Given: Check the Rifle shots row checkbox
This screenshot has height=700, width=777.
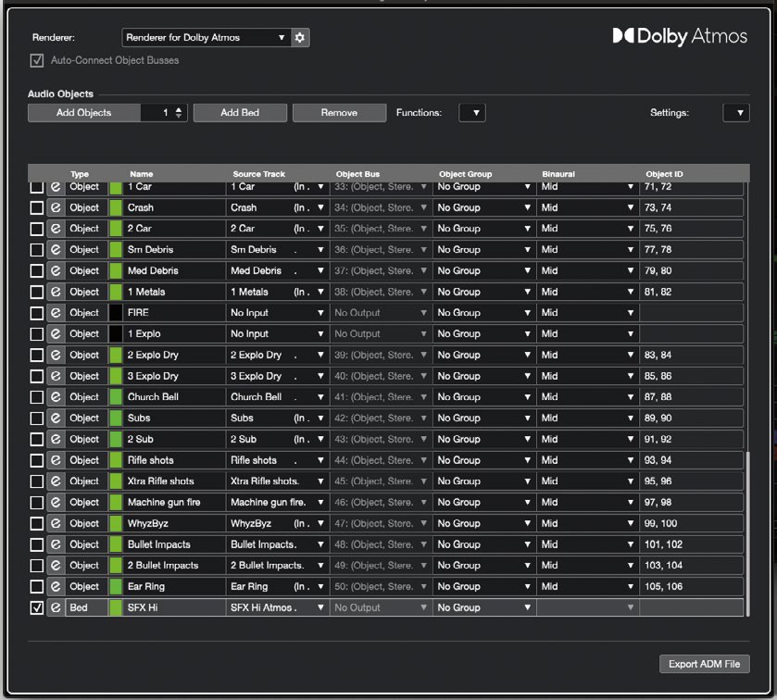Looking at the screenshot, I should pos(37,460).
